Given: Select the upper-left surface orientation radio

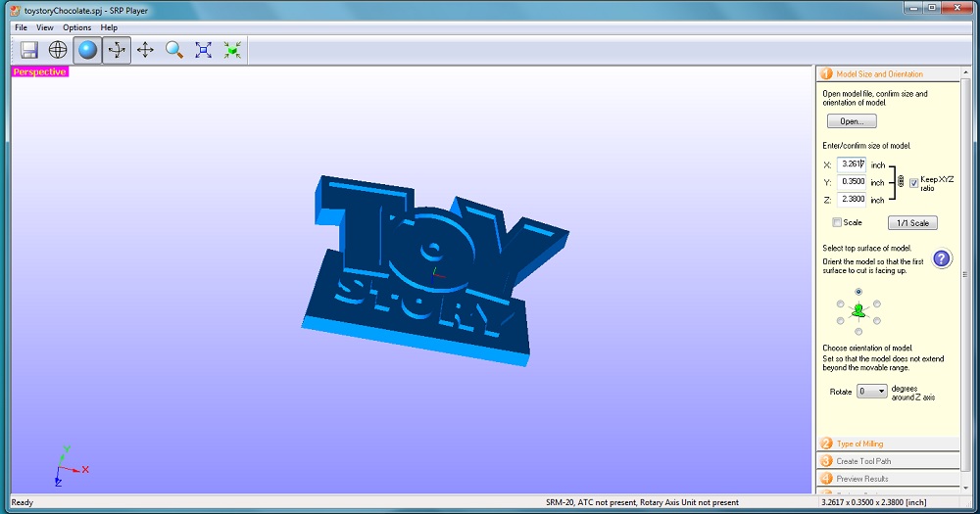Looking at the screenshot, I should point(841,304).
